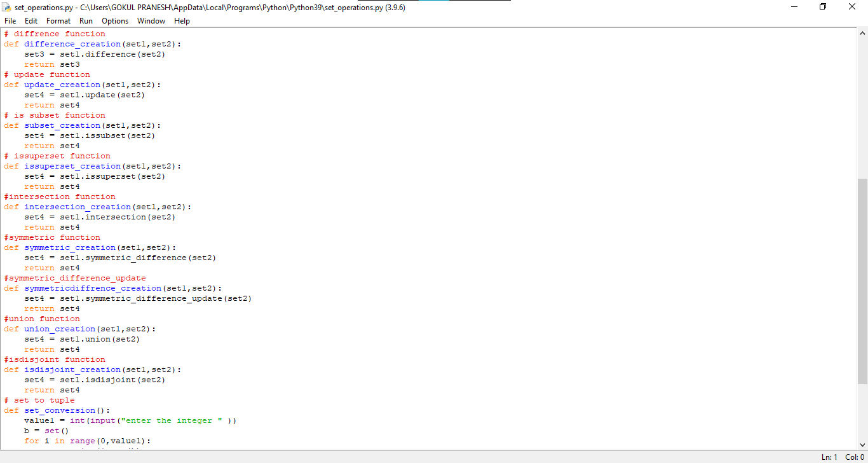Click the 'Col: 0' status bar entry
This screenshot has width=868, height=463.
pyautogui.click(x=855, y=457)
